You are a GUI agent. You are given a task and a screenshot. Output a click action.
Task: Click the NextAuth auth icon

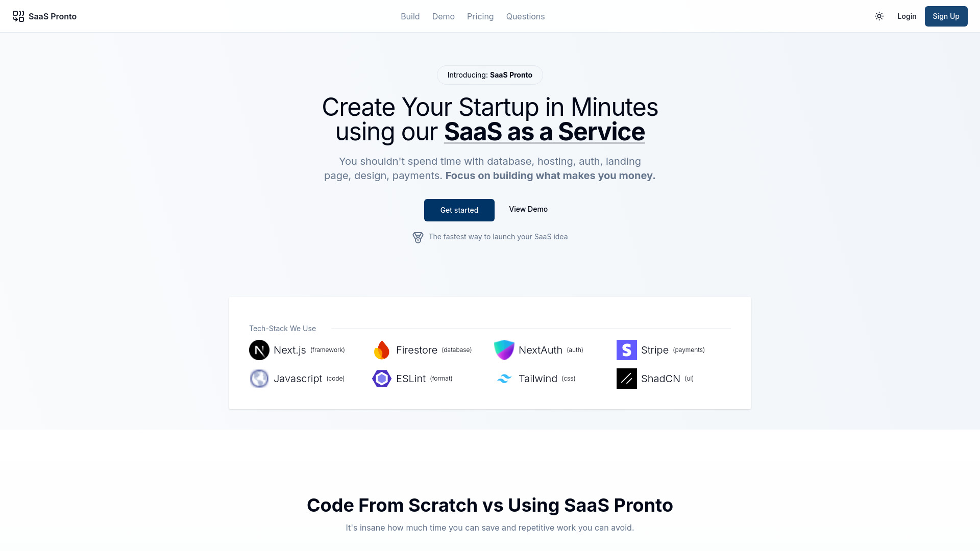point(504,350)
